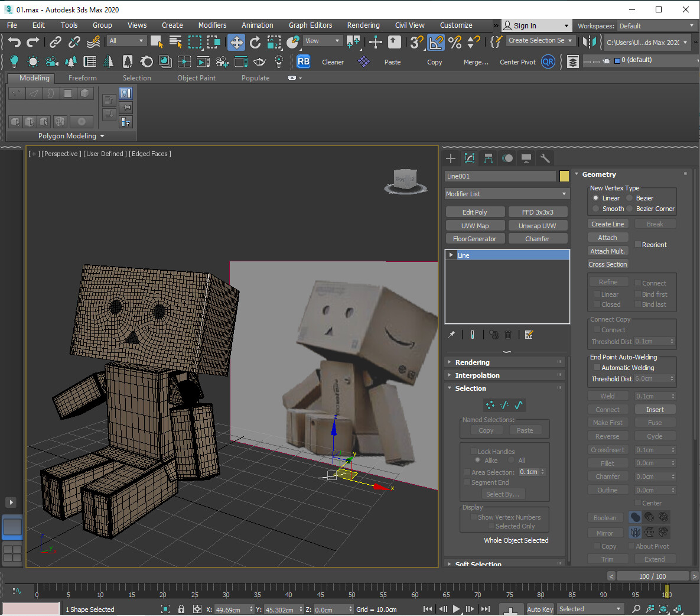700x616 pixels.
Task: Click the yellow object color swatch
Action: (x=564, y=176)
